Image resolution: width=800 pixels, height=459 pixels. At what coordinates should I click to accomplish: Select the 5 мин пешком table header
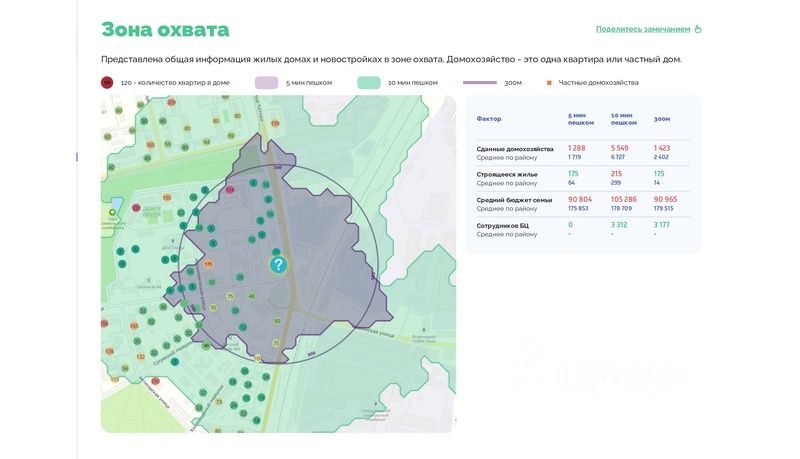pyautogui.click(x=580, y=119)
